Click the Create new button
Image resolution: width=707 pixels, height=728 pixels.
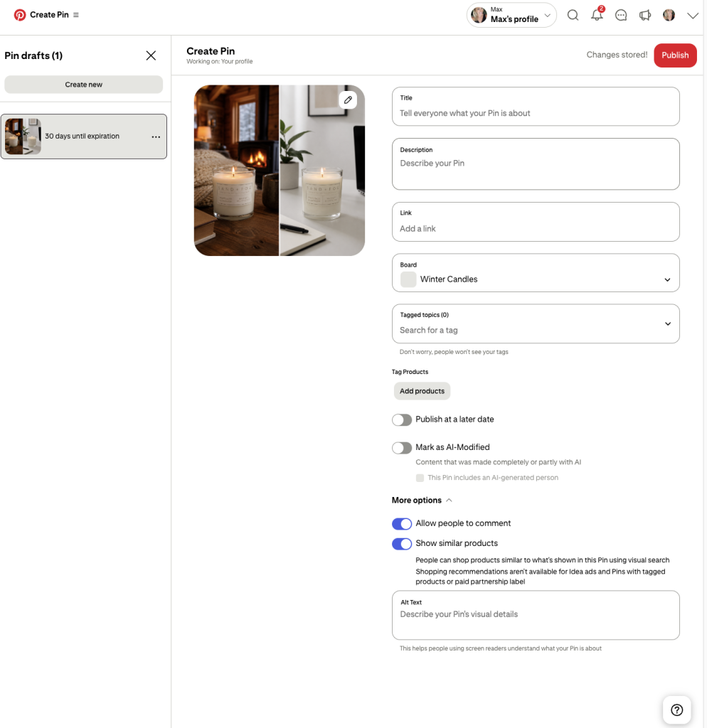[84, 85]
